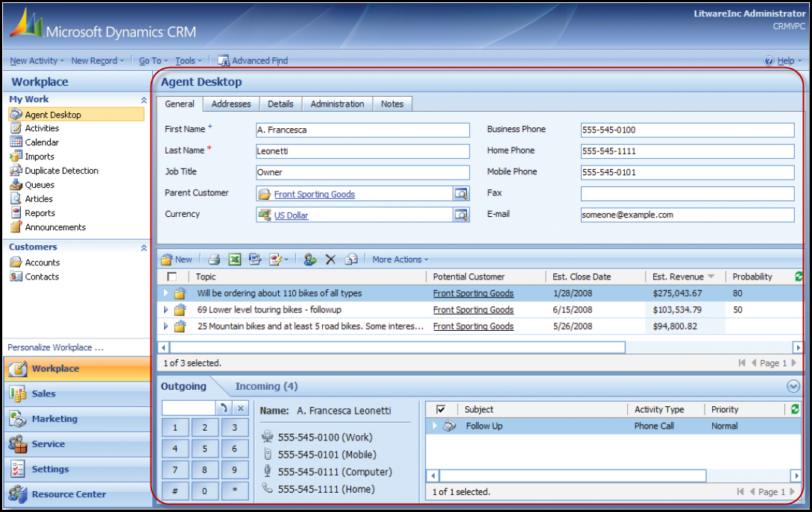
Task: Click the First Name input field
Action: (362, 130)
